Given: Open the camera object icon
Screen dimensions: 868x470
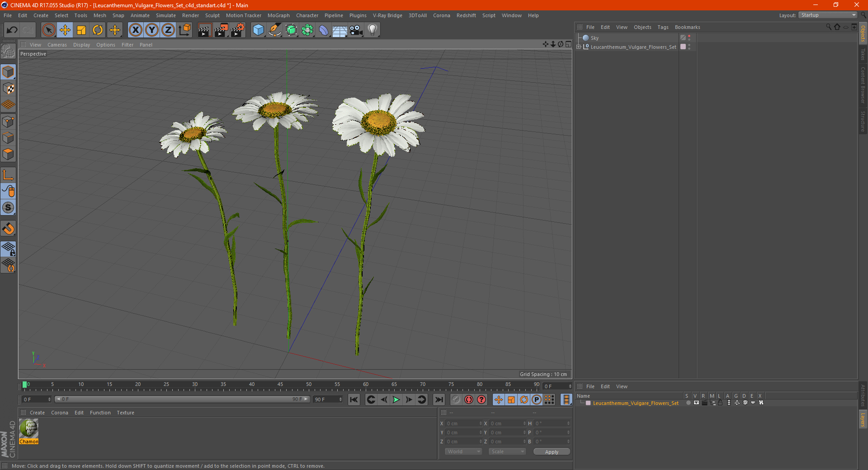Looking at the screenshot, I should [x=356, y=30].
